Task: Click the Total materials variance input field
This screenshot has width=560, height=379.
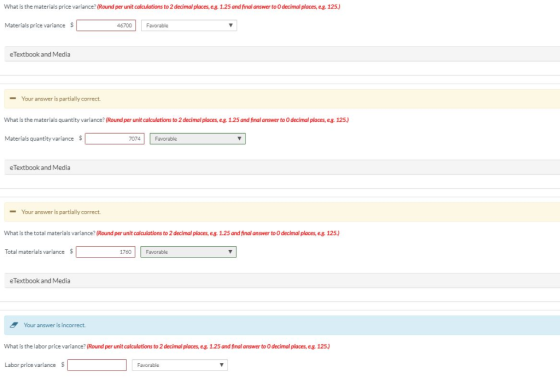Action: pos(106,252)
